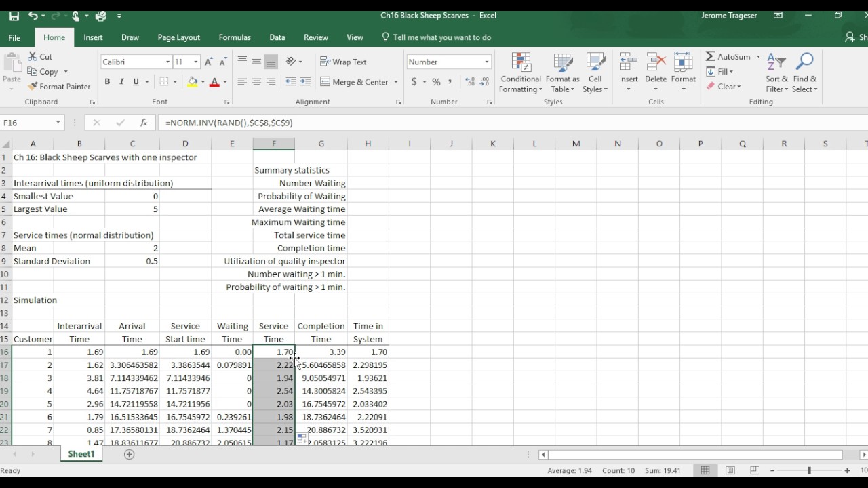The width and height of the screenshot is (868, 488).
Task: Click the Format Painter tool
Action: click(59, 87)
